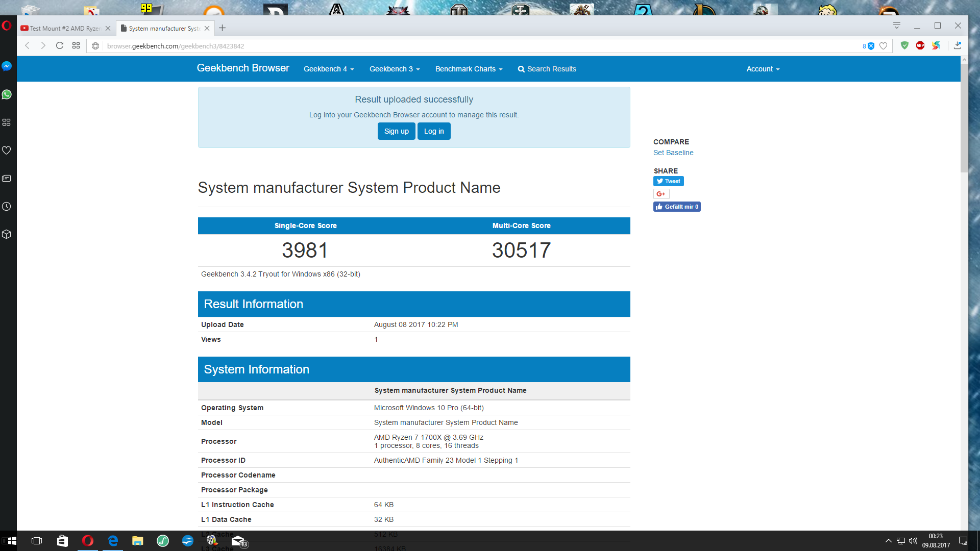This screenshot has height=551, width=980.
Task: Open WhatsApp in the Opera sidebar
Action: click(x=7, y=94)
